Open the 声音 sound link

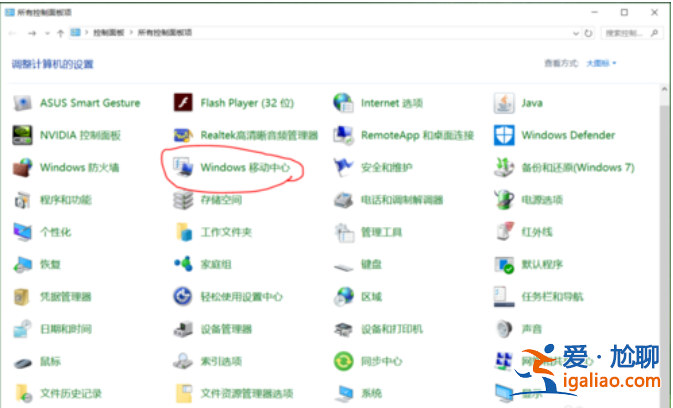tap(531, 329)
